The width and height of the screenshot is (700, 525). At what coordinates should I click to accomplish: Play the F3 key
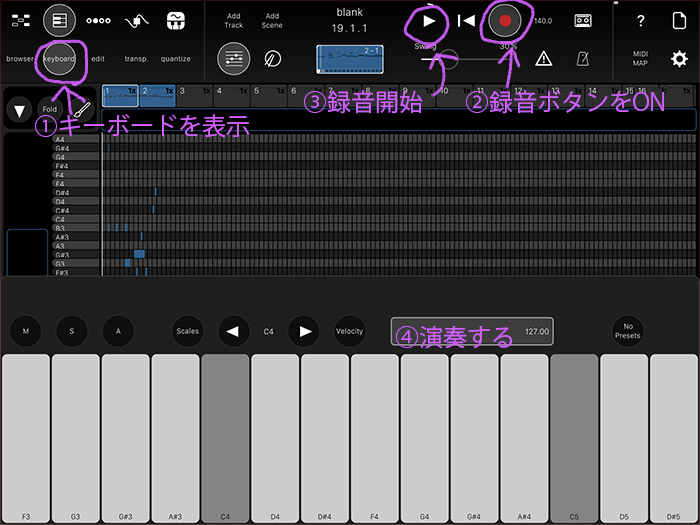26,438
